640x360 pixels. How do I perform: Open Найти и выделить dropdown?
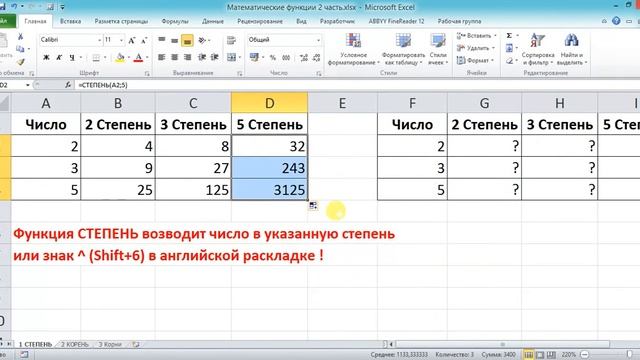pyautogui.click(x=571, y=49)
